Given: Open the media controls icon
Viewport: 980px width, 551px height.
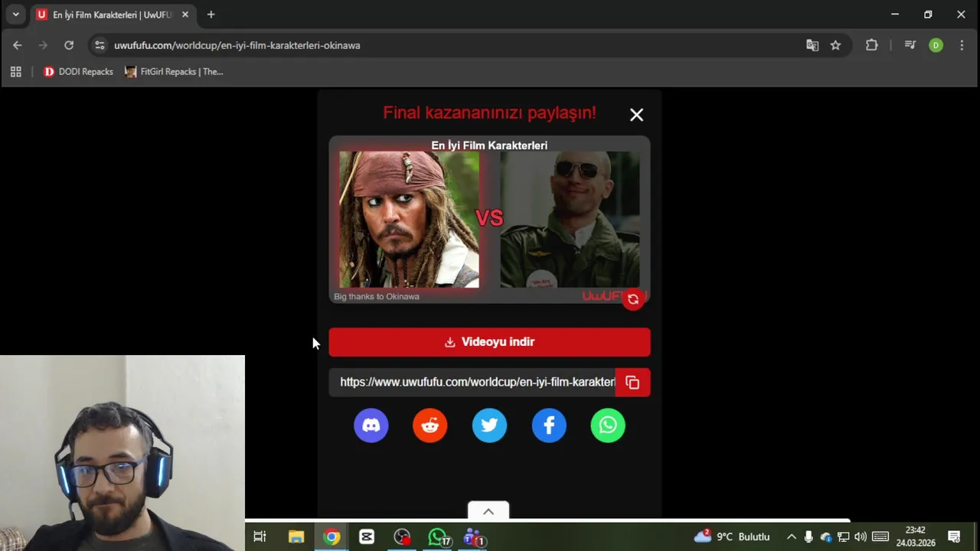Looking at the screenshot, I should coord(910,45).
